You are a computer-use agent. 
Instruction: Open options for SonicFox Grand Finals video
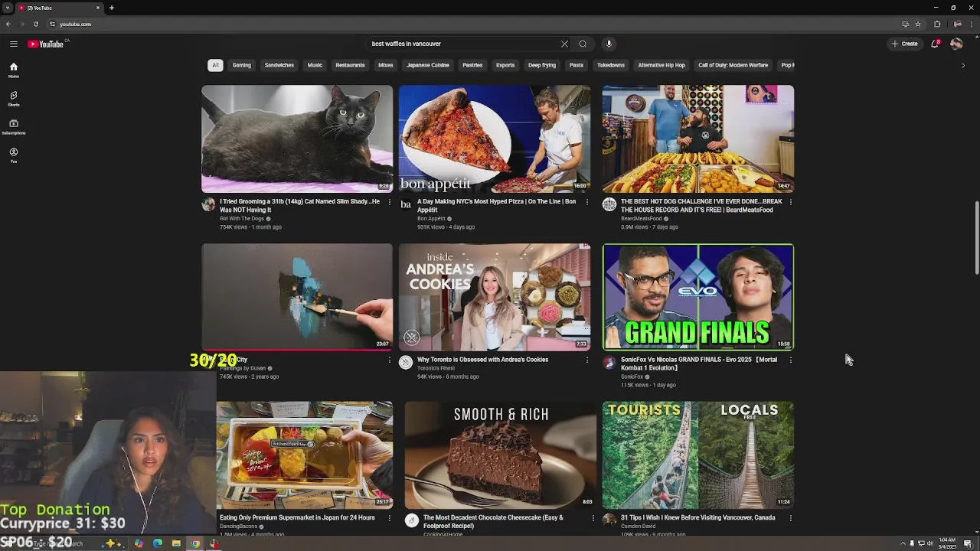click(790, 360)
